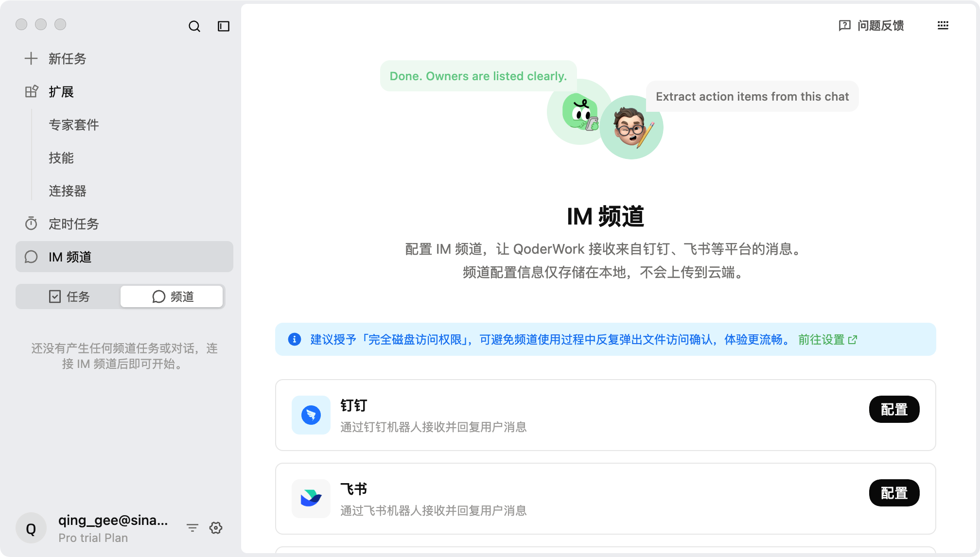
Task: Click the disk access suggestion banner text
Action: (550, 340)
